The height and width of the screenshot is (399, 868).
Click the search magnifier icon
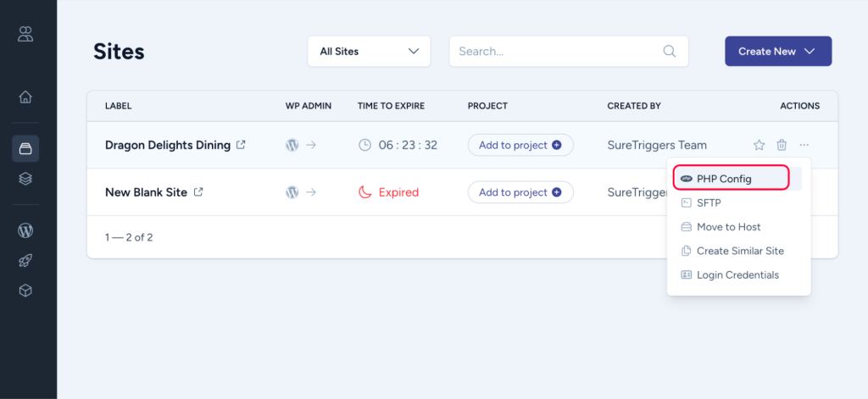[670, 51]
